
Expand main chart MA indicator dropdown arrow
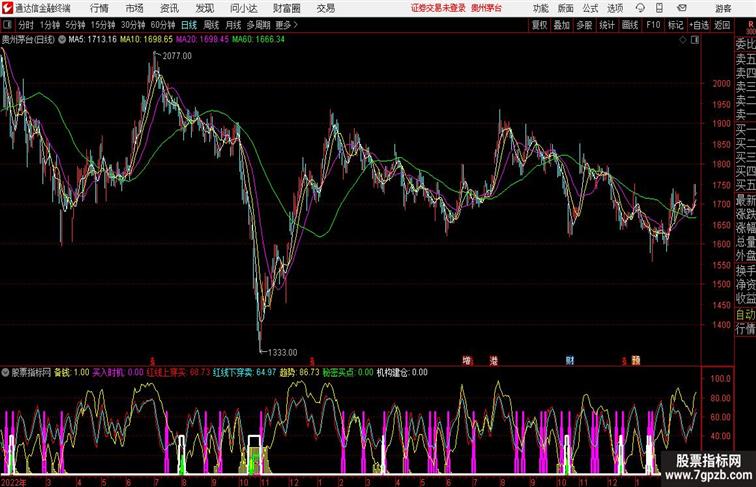pyautogui.click(x=62, y=40)
